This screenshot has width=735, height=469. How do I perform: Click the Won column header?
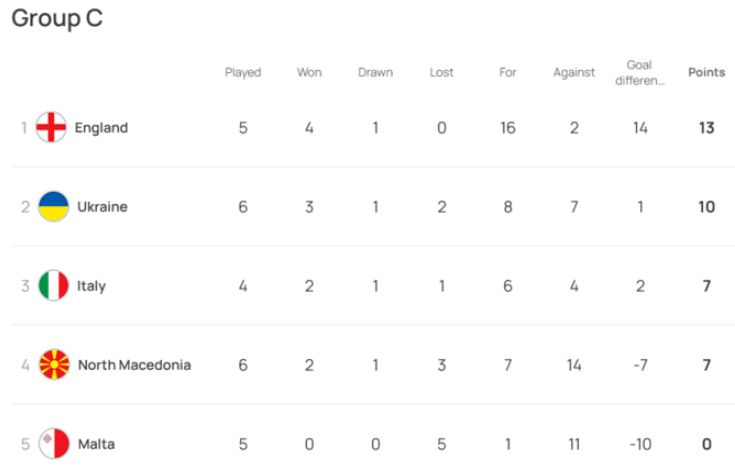(309, 72)
